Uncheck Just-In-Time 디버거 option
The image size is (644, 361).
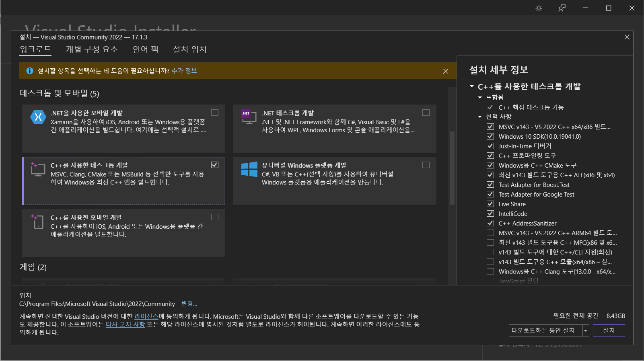tap(490, 146)
